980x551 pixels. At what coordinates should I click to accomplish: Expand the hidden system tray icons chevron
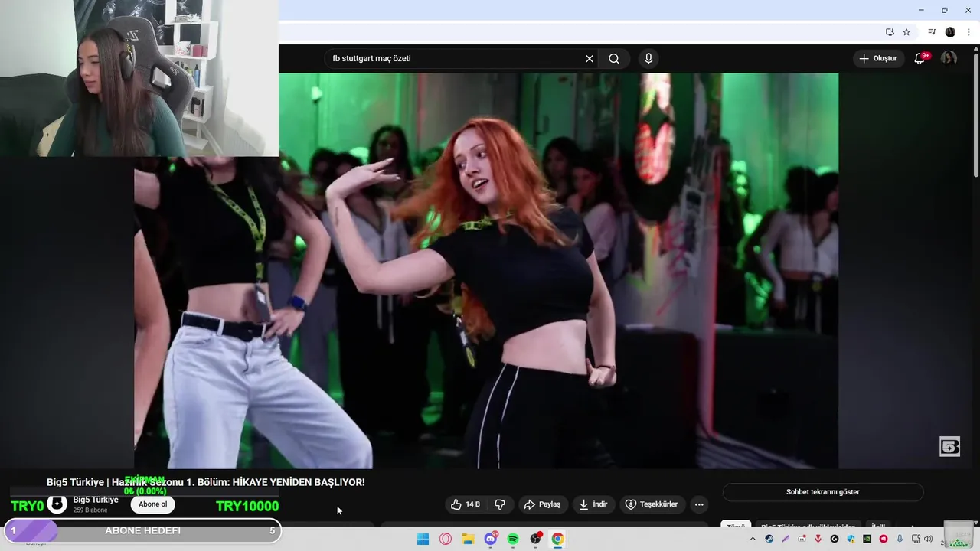point(753,539)
